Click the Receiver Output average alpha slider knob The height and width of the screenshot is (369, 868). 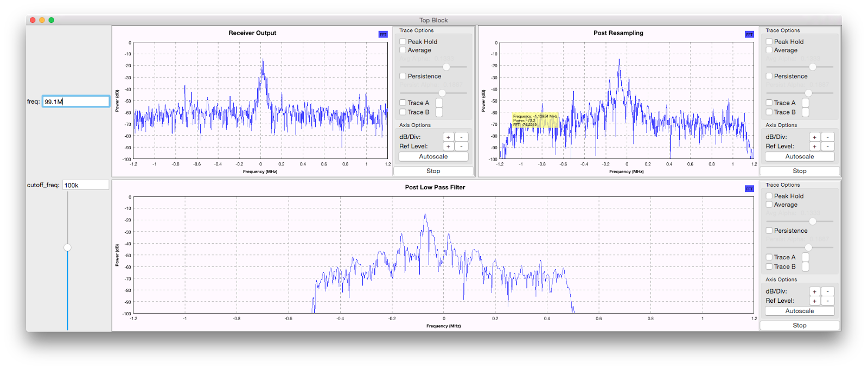(446, 67)
